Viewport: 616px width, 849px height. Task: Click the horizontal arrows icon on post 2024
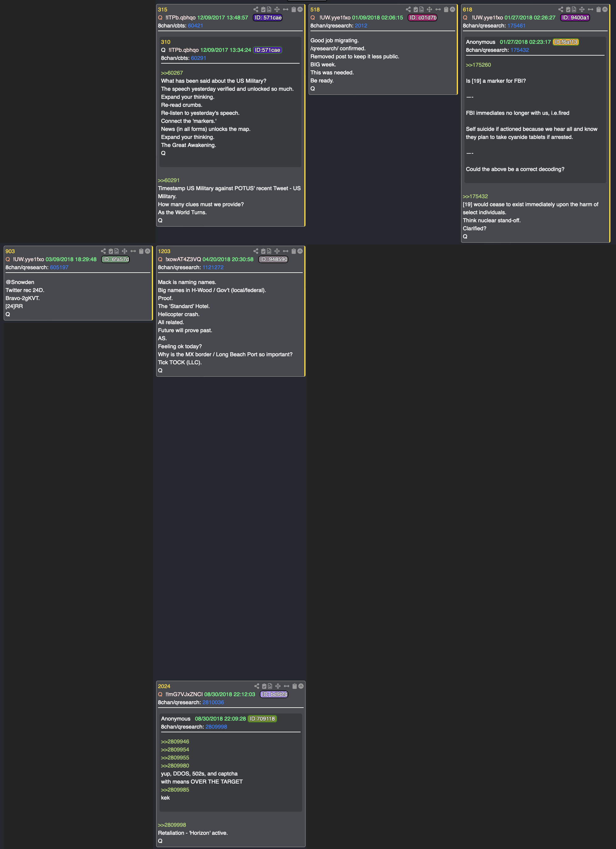click(x=286, y=686)
